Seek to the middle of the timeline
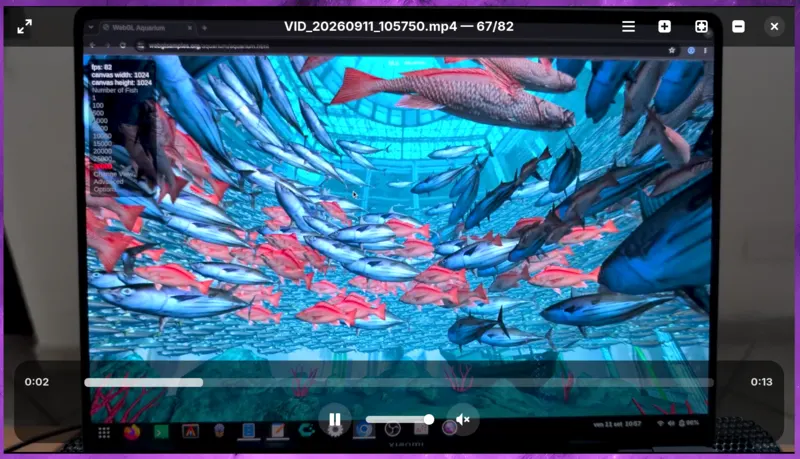 coord(398,382)
